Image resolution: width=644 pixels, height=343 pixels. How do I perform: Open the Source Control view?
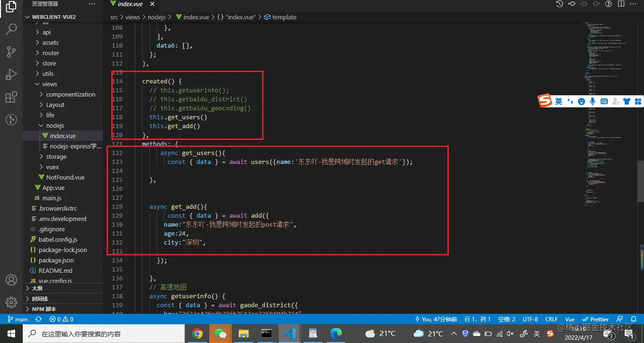point(11,52)
